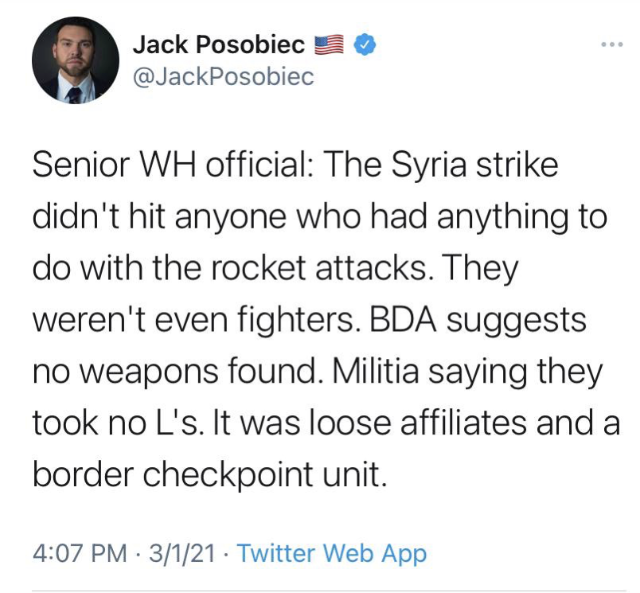Click the 3/1/21 date
This screenshot has height=593, width=640.
tap(182, 553)
